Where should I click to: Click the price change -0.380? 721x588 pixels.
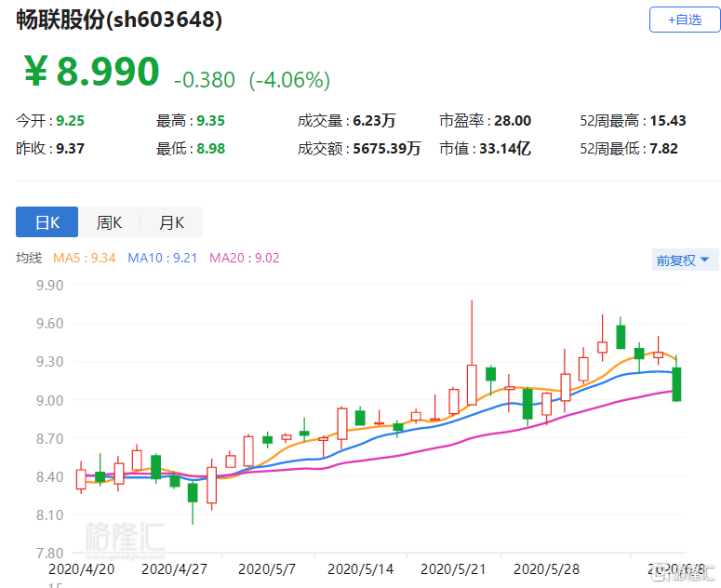[205, 80]
